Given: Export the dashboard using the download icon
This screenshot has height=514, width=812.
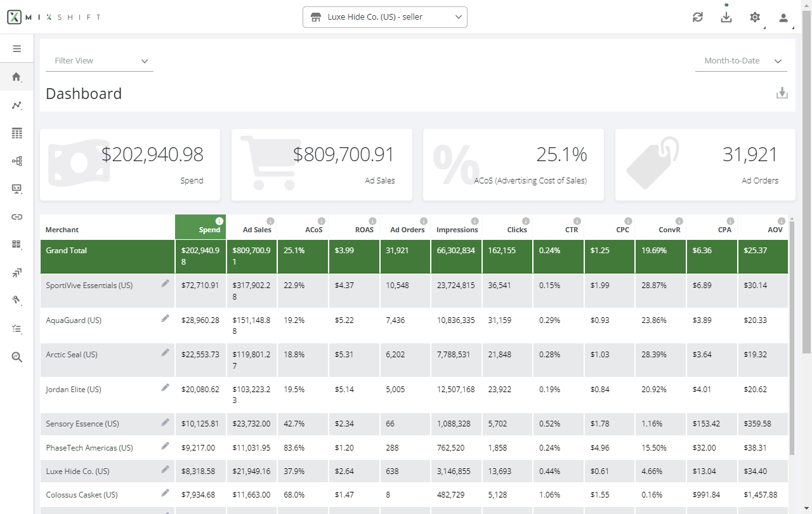Looking at the screenshot, I should click(x=782, y=93).
